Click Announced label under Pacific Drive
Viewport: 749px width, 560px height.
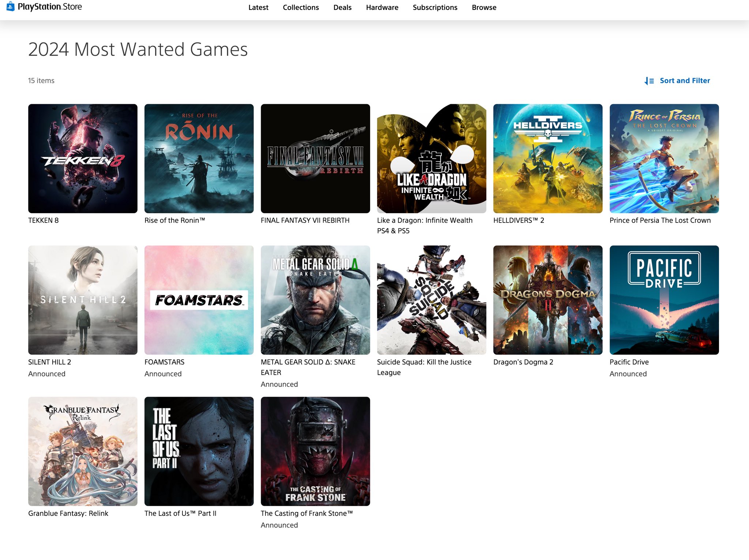point(628,374)
